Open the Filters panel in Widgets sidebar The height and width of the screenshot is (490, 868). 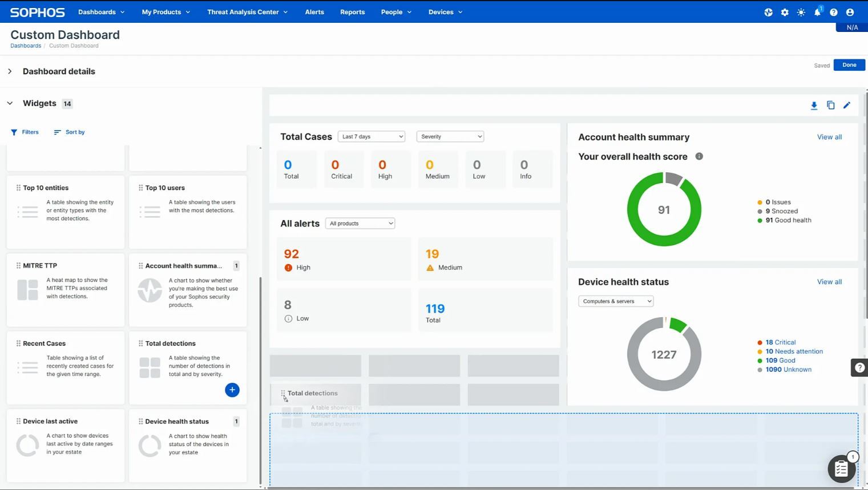25,132
